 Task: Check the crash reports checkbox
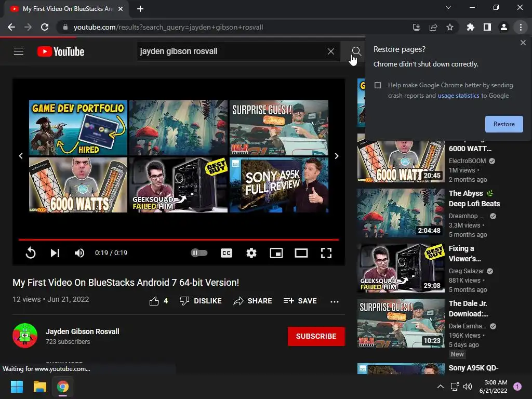pyautogui.click(x=378, y=85)
